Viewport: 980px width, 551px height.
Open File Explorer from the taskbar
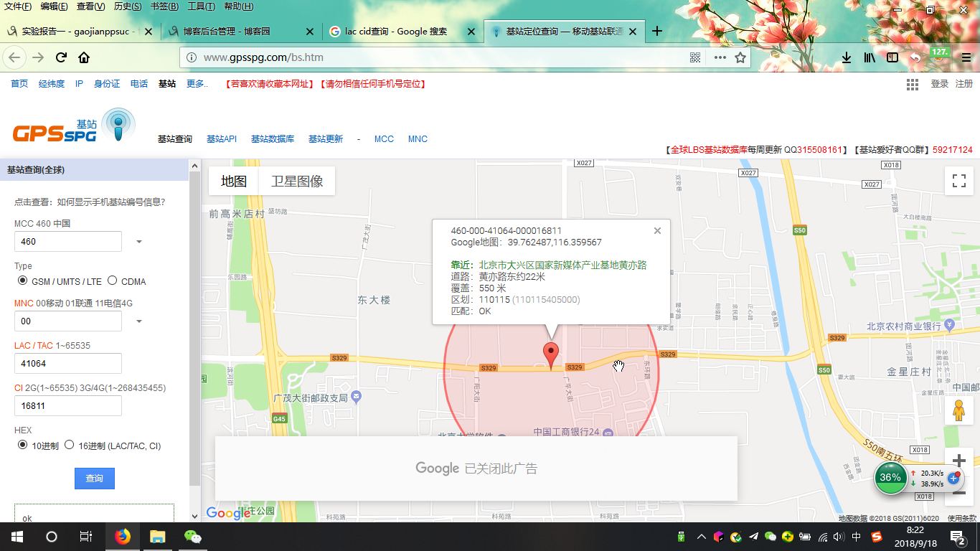click(157, 537)
